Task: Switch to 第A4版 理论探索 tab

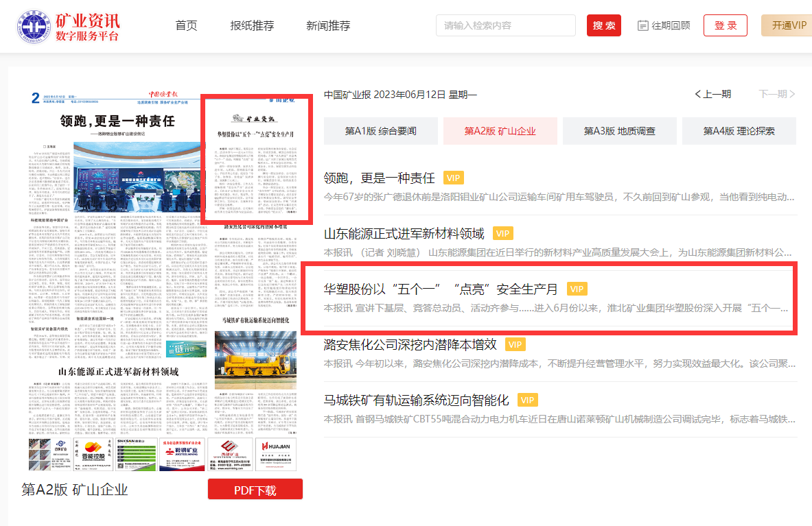Action: [x=739, y=131]
